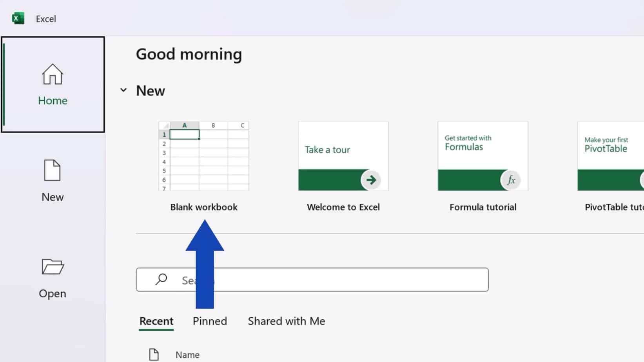The image size is (644, 362).
Task: Focus the Search input field
Action: (312, 280)
